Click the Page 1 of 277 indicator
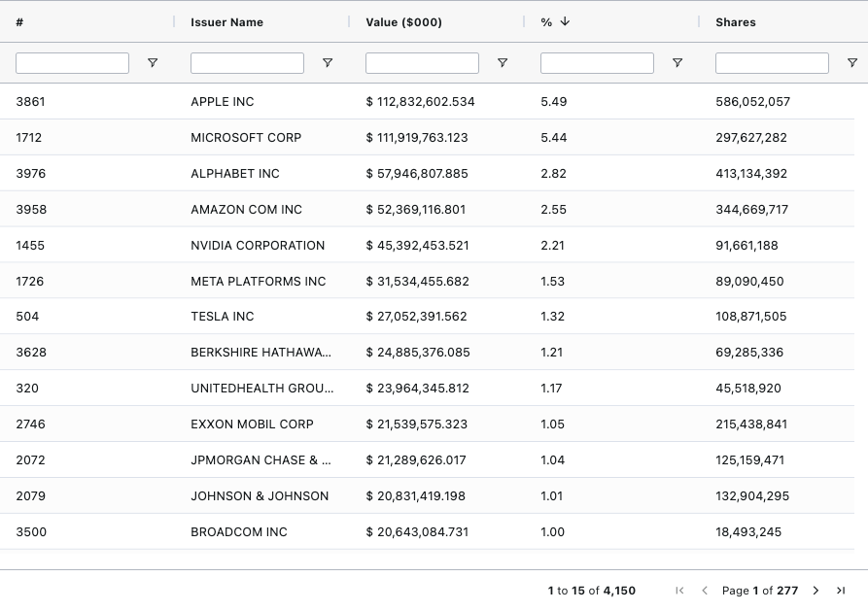The image size is (868, 611). [x=760, y=591]
